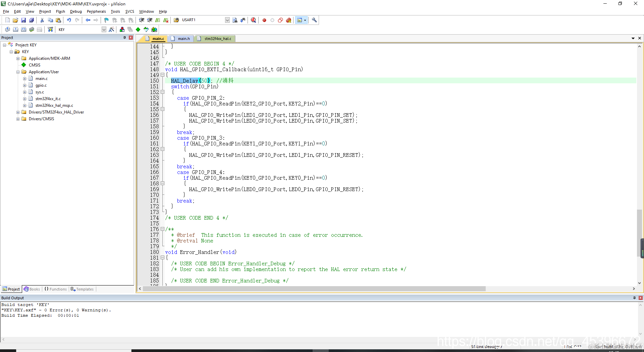Create a new file with the New icon
644x352 pixels.
(x=7, y=20)
